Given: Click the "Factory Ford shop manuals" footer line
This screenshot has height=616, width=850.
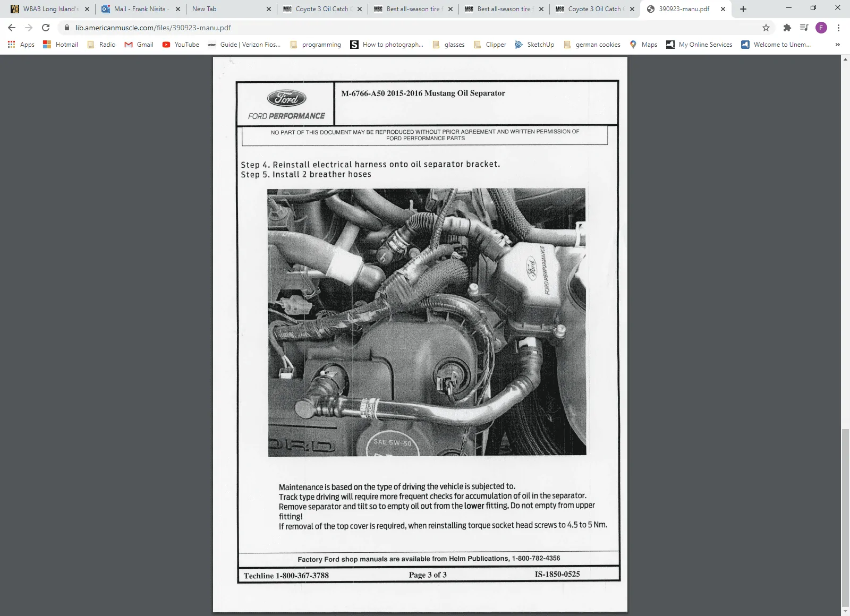Looking at the screenshot, I should (429, 559).
